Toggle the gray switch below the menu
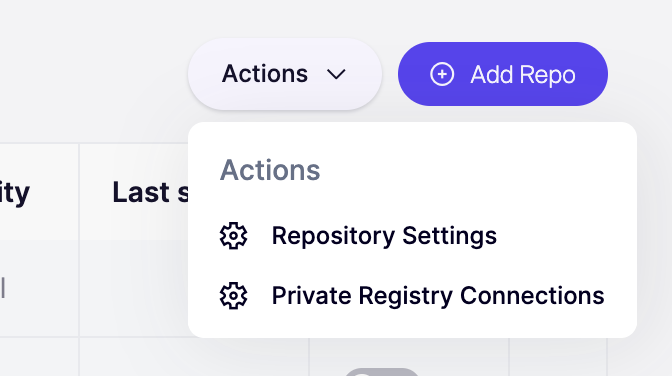Viewport: 672px width, 376px height. [381, 372]
